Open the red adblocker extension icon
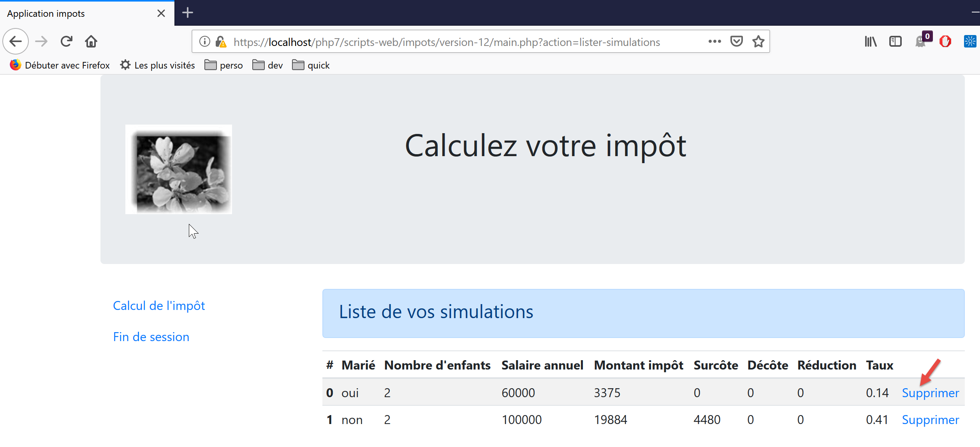Screen dimensions: 980x447 coord(945,41)
